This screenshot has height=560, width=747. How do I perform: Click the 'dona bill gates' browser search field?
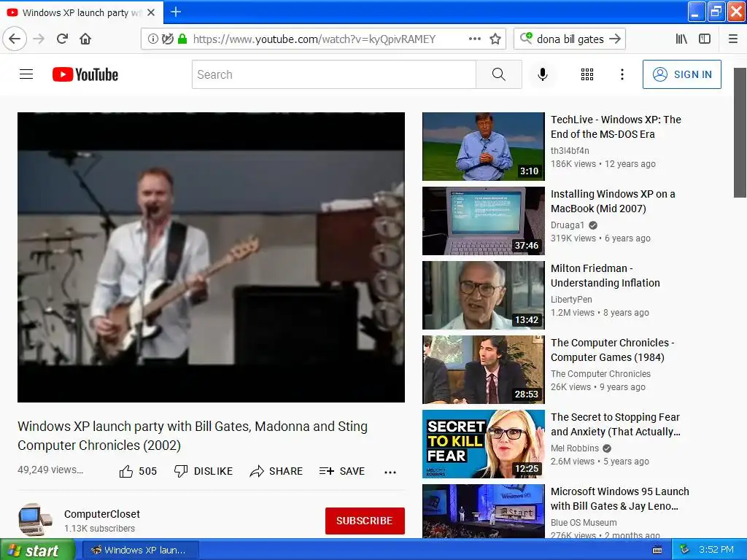pos(570,39)
